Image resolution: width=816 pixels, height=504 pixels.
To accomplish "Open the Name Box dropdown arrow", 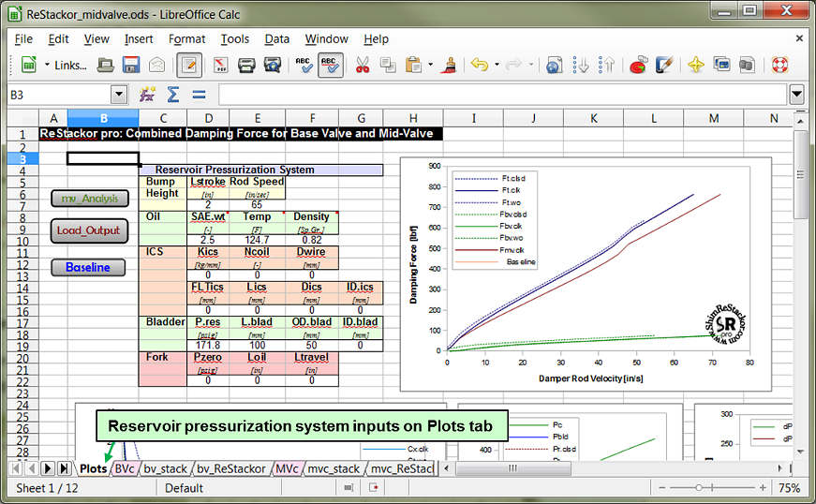I will [119, 95].
